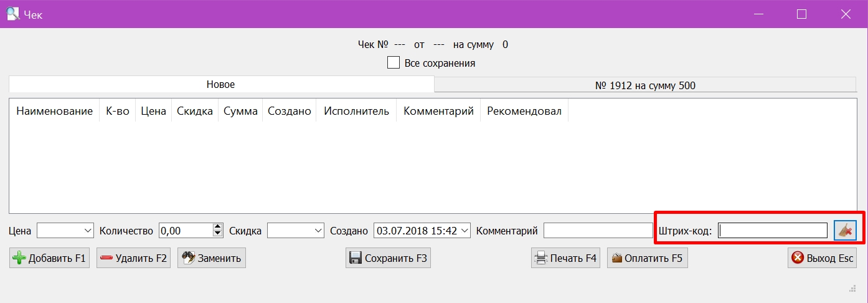Click the Сохранить F3 button
868x303 pixels.
click(x=388, y=258)
